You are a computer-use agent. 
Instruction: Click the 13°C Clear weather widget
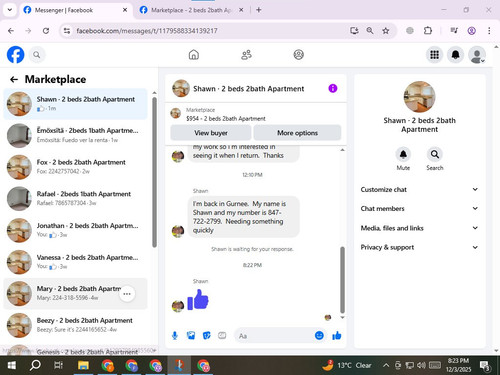coord(347,365)
